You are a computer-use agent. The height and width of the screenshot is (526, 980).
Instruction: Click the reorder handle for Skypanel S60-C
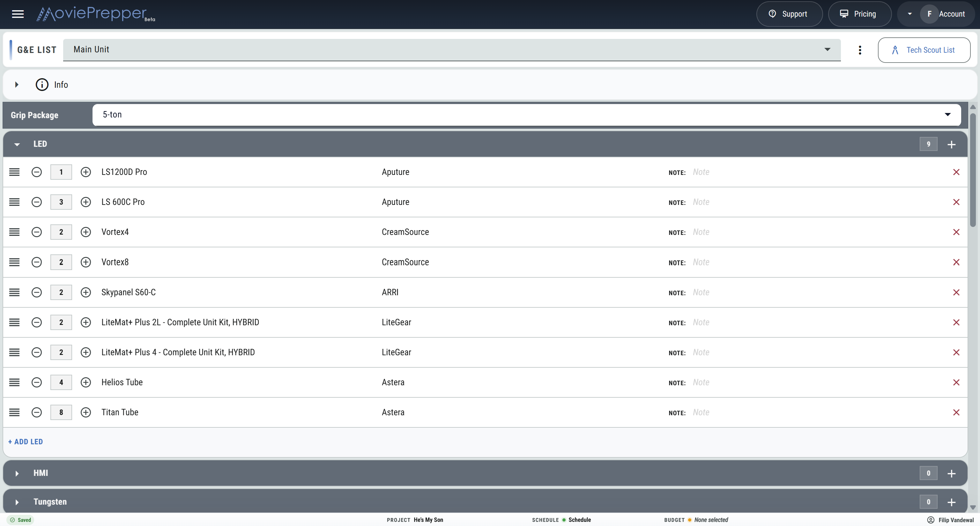click(14, 292)
